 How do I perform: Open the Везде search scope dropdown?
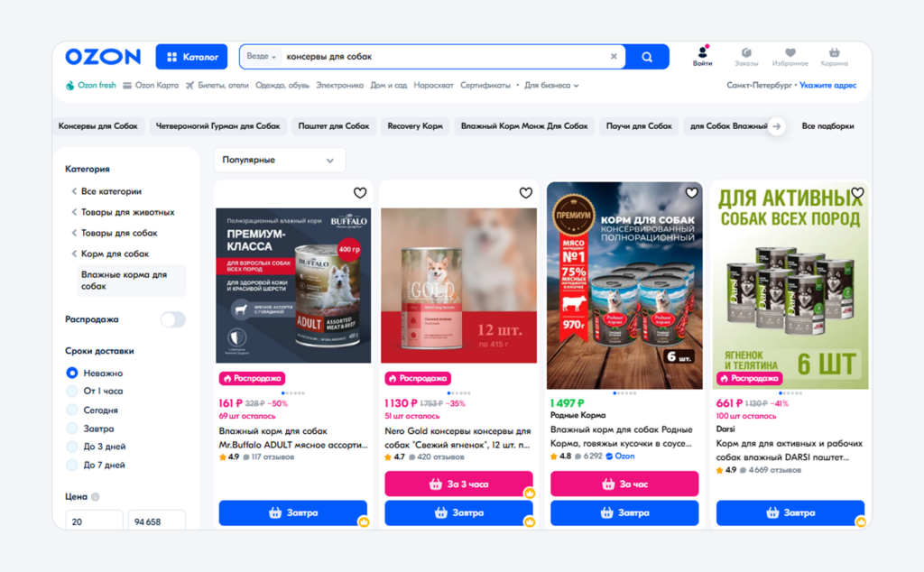tap(262, 57)
